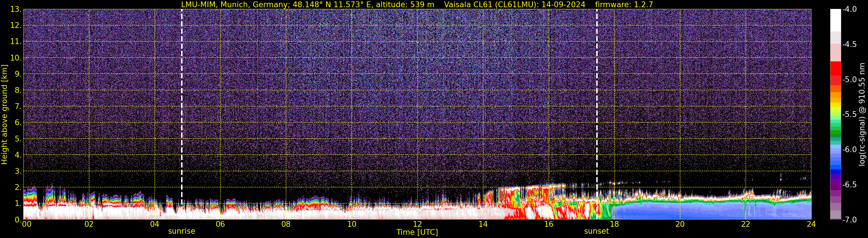Click the '06' time axis tick label
This screenshot has height=238, width=868.
(x=220, y=224)
